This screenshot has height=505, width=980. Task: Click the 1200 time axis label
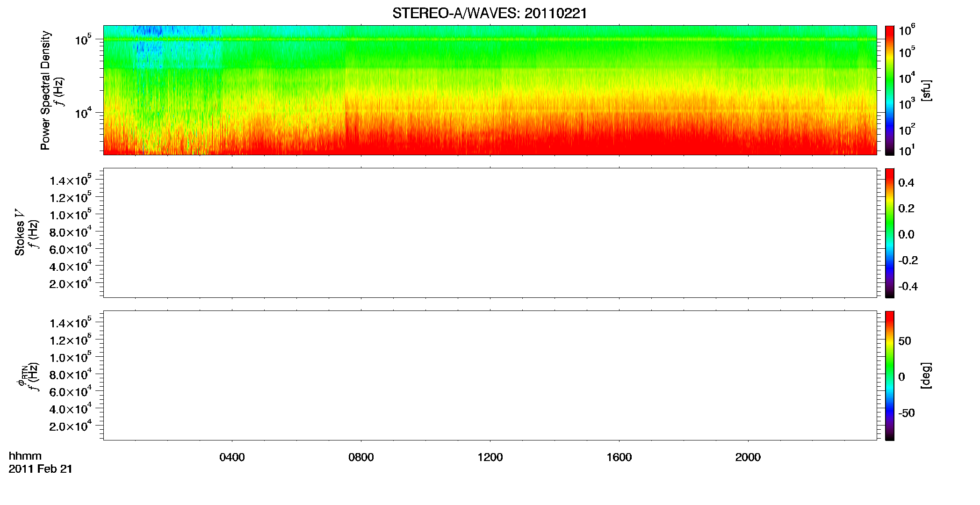[490, 457]
